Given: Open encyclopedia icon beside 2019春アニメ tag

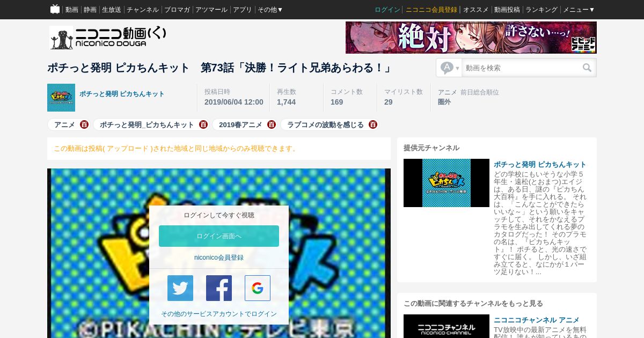Looking at the screenshot, I should click(272, 124).
